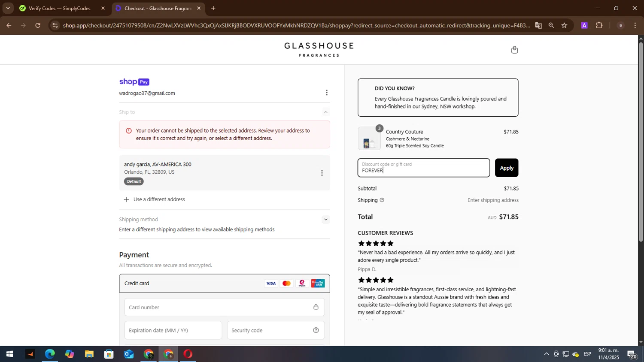Screen dimensions: 644x362
Task: Close the Checkout Glasshouse tab
Action: [199, 8]
